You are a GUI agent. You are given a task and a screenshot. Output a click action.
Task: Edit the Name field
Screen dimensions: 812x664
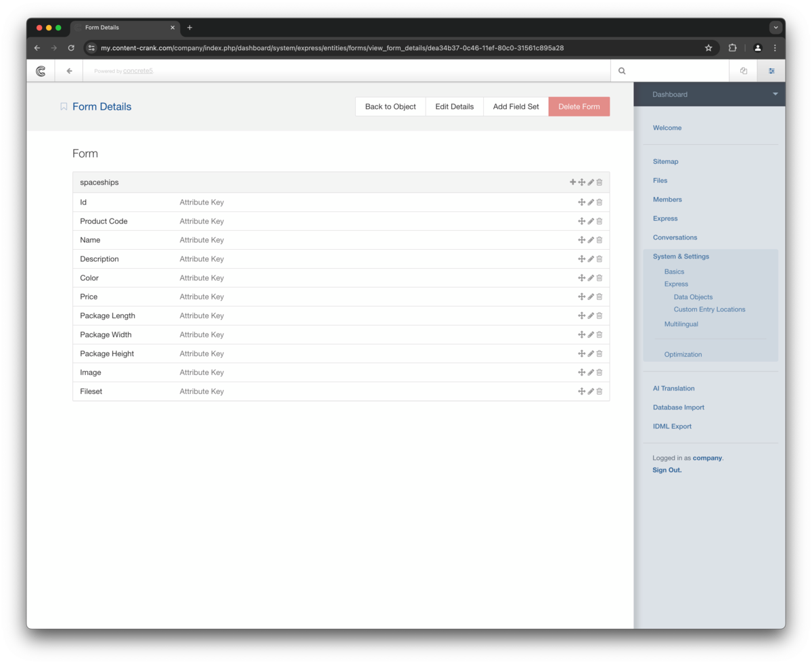[x=591, y=240]
